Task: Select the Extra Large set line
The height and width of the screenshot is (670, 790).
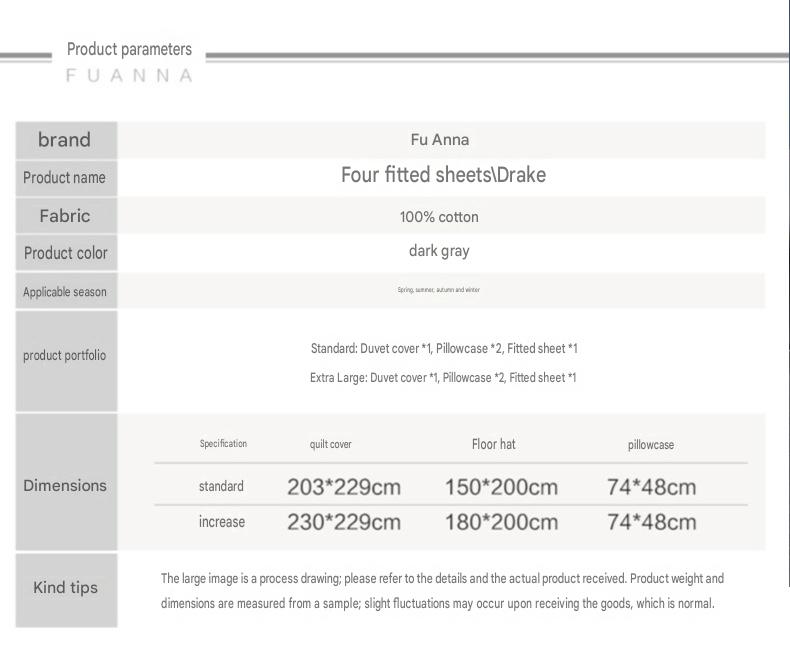Action: click(x=443, y=378)
